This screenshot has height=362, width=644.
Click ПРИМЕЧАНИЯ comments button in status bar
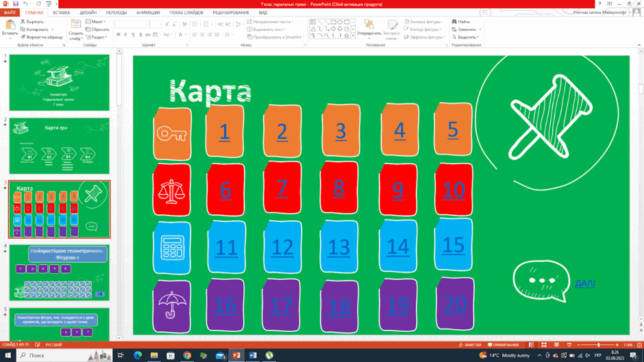[503, 345]
